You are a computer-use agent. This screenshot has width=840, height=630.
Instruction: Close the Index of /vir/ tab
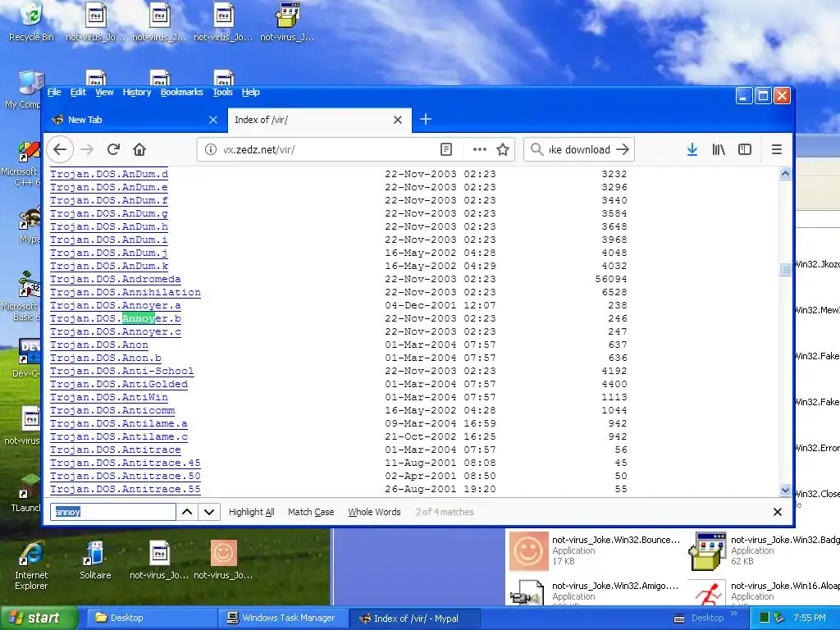pos(398,120)
